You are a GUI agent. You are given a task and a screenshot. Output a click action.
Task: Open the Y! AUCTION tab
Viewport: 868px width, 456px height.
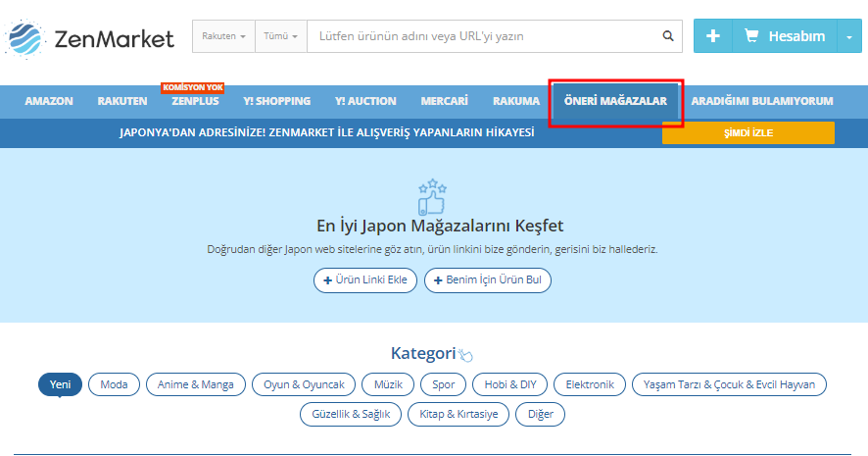click(365, 101)
